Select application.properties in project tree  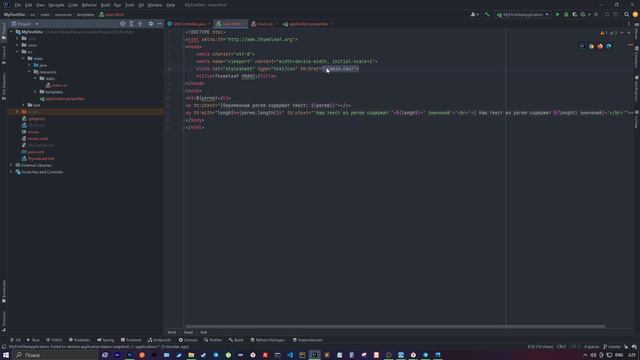click(x=62, y=99)
